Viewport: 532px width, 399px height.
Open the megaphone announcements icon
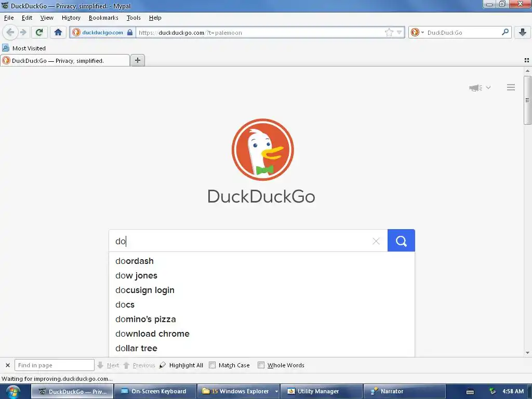476,87
